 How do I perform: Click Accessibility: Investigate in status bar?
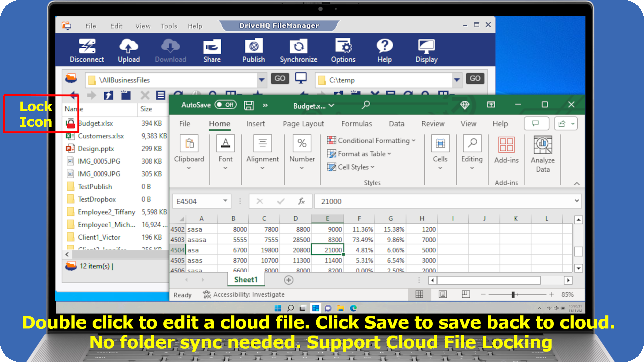pyautogui.click(x=244, y=294)
